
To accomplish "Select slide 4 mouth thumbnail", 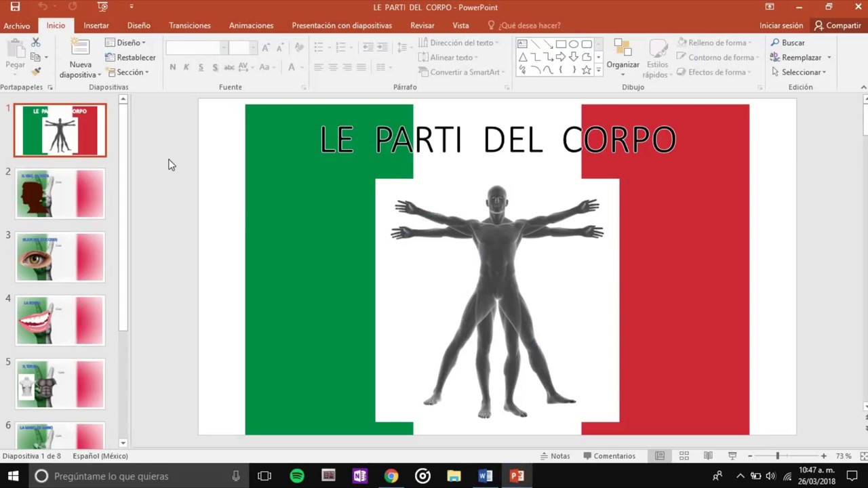I will point(60,320).
